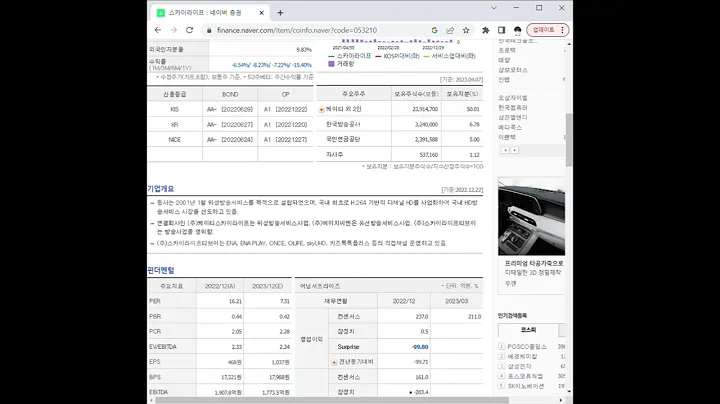Click the 거래량 legend color square
720x404 pixels.
click(x=331, y=64)
